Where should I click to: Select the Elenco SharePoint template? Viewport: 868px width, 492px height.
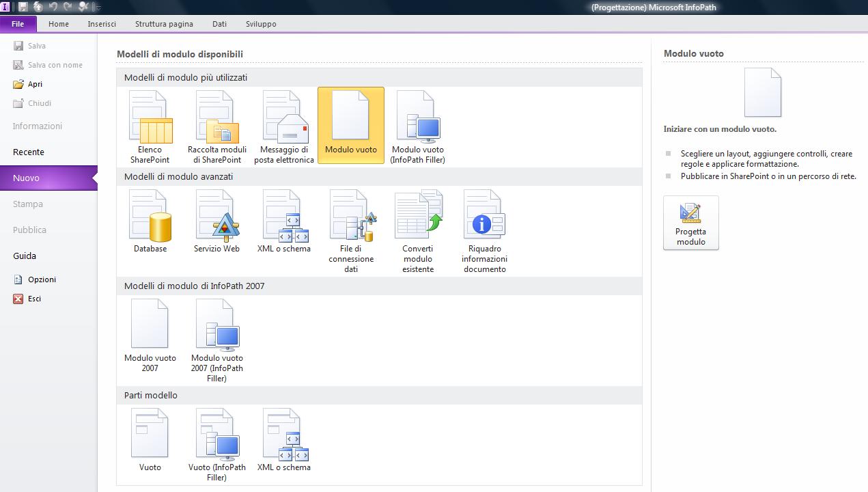[x=150, y=126]
